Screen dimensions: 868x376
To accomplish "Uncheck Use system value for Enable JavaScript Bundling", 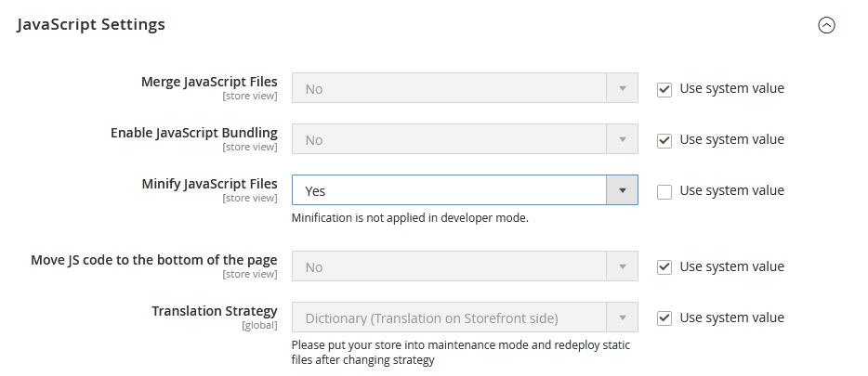I will [664, 140].
